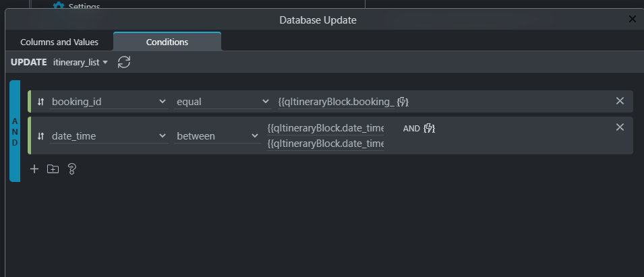Open dynamic data picker for booking_id value
Image resolution: width=644 pixels, height=277 pixels.
[x=403, y=102]
